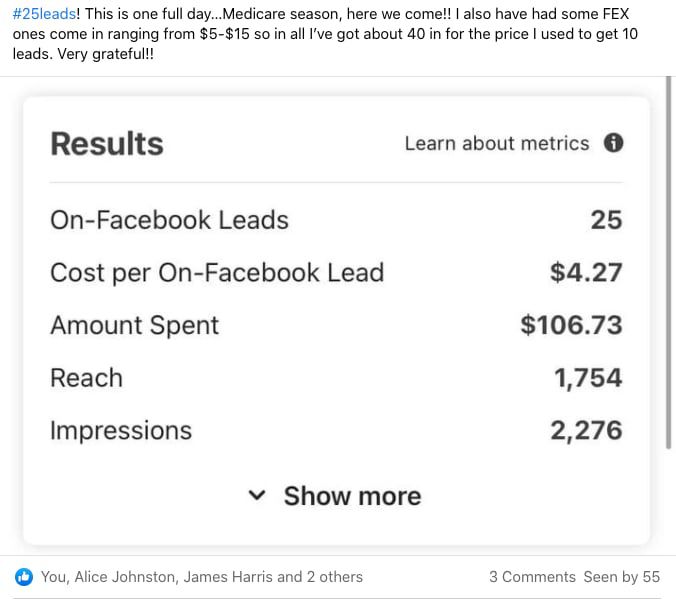Screen dimensions: 676x603
Task: Open the 3 Comments thread
Action: [x=532, y=577]
